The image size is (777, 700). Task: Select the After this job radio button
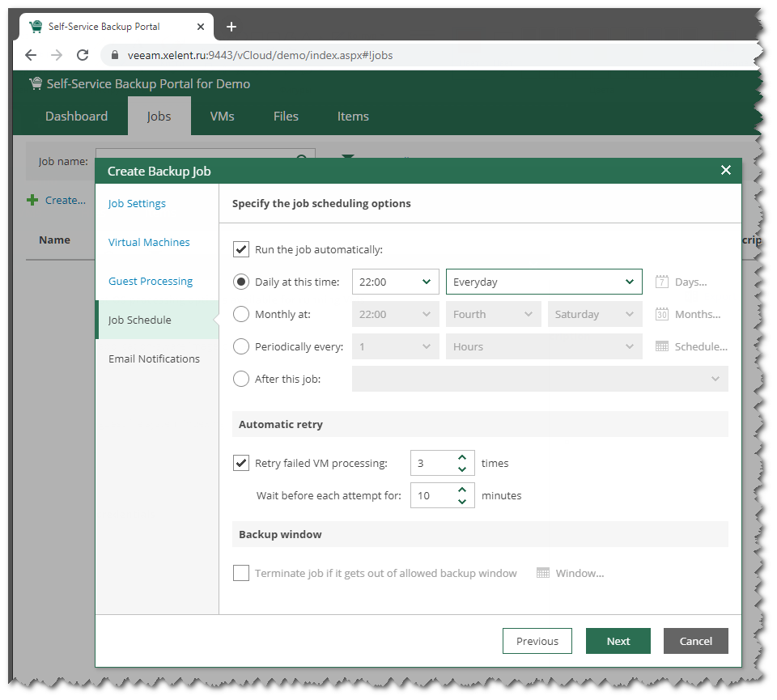coord(241,379)
